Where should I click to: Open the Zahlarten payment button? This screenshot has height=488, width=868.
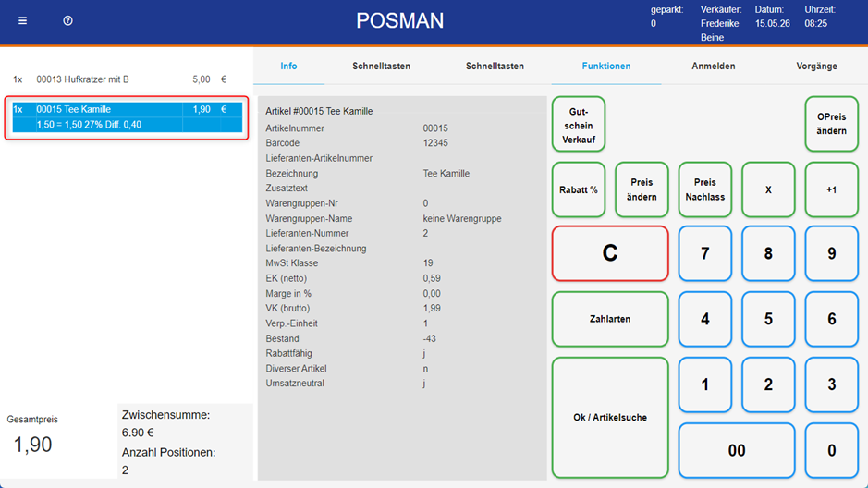click(x=610, y=319)
